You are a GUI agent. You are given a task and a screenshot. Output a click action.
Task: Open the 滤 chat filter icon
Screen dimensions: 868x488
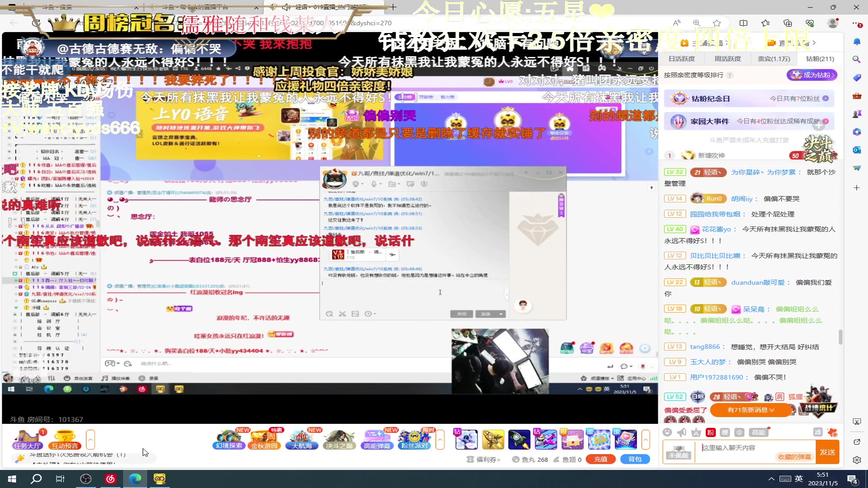pos(818,432)
